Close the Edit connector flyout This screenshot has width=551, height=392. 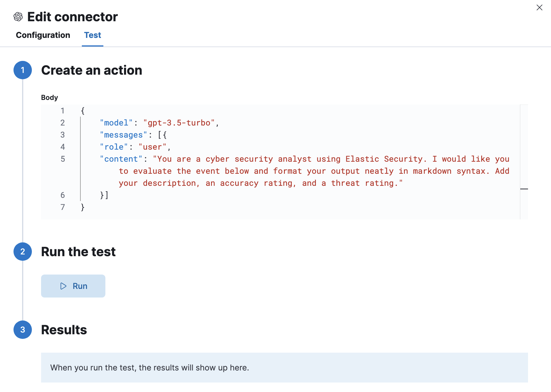click(x=539, y=8)
